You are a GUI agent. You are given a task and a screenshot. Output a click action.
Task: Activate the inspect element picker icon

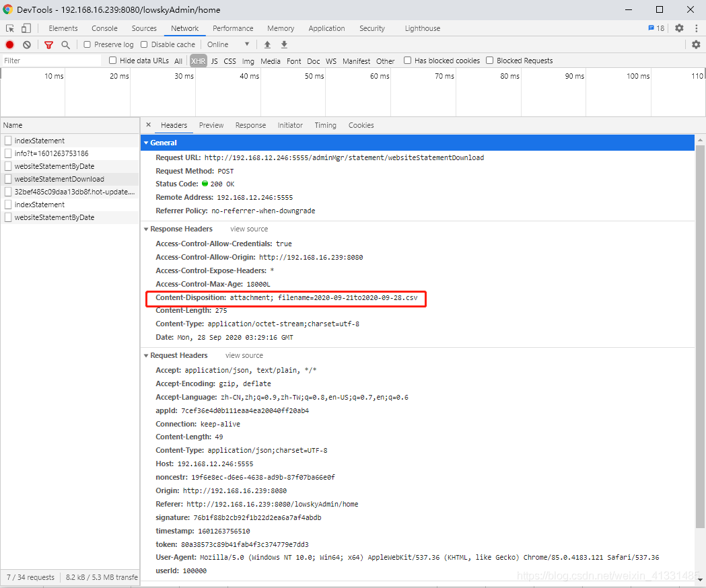[x=10, y=28]
